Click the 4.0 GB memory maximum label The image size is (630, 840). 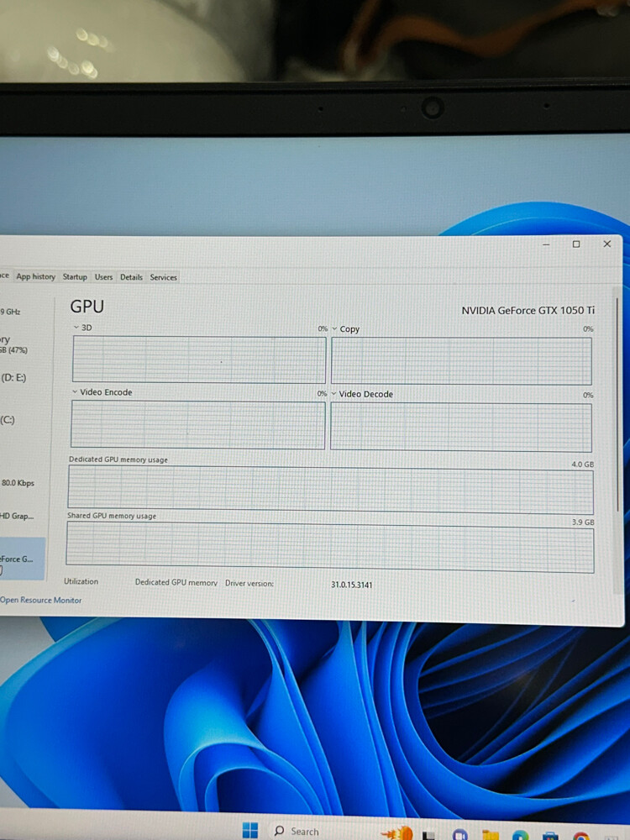[582, 464]
